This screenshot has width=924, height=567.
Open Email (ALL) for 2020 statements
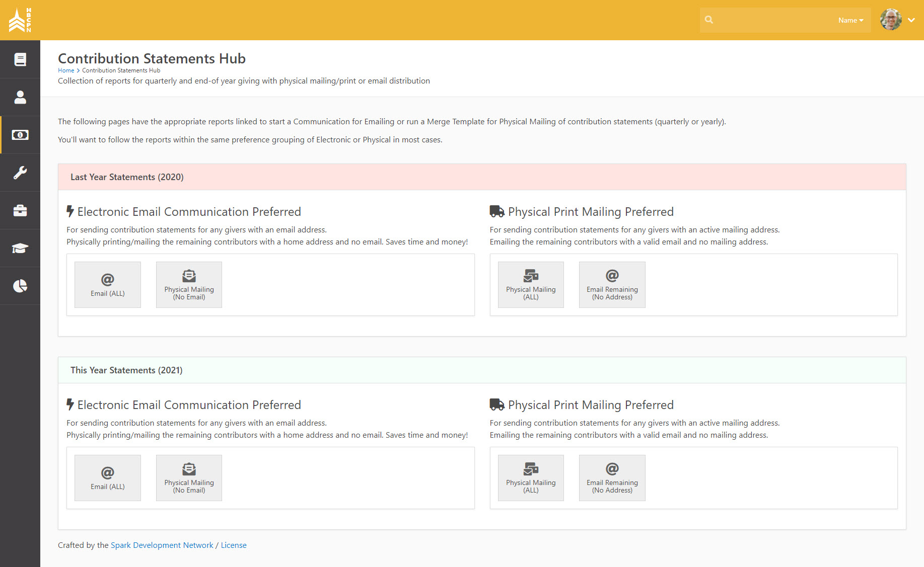click(x=108, y=285)
